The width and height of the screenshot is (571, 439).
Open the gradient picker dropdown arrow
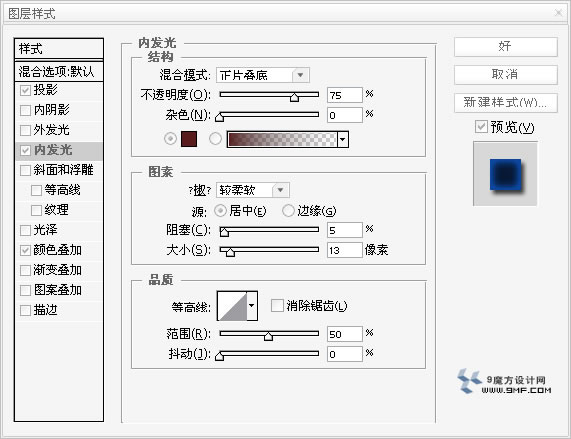pos(343,139)
